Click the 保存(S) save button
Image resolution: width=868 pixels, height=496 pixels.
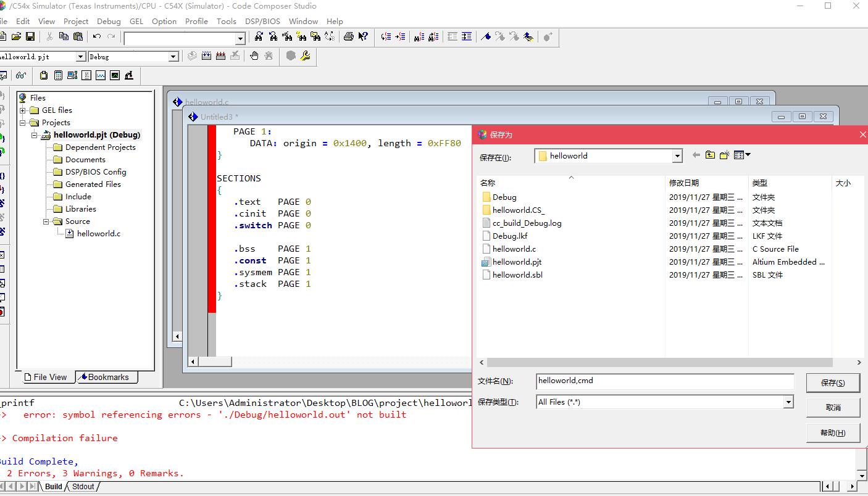[833, 383]
